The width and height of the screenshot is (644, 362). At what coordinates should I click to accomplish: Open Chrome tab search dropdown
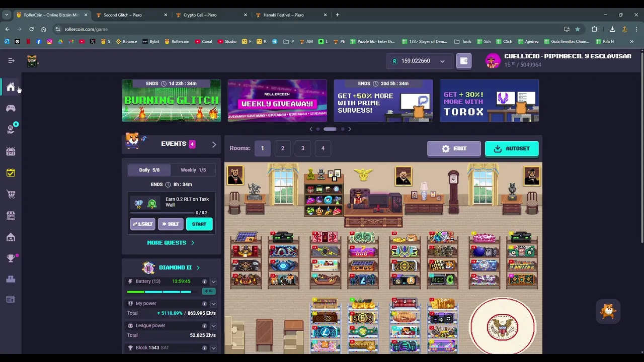tap(7, 15)
